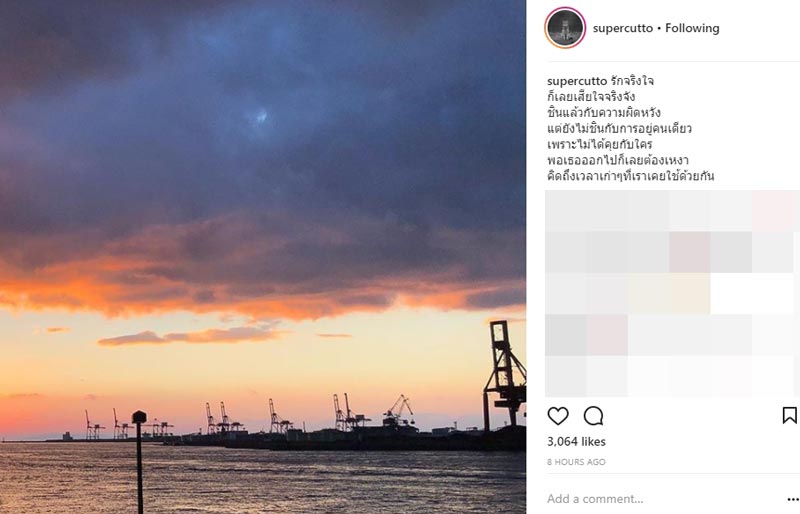The width and height of the screenshot is (800, 514).
Task: Click the caption's first line รักจริงใจ
Action: coord(632,81)
